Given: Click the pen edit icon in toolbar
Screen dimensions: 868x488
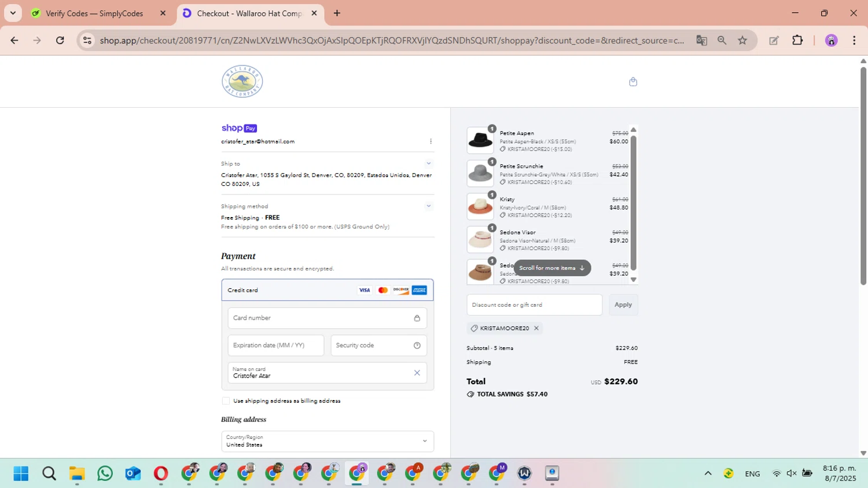Looking at the screenshot, I should pos(774,41).
